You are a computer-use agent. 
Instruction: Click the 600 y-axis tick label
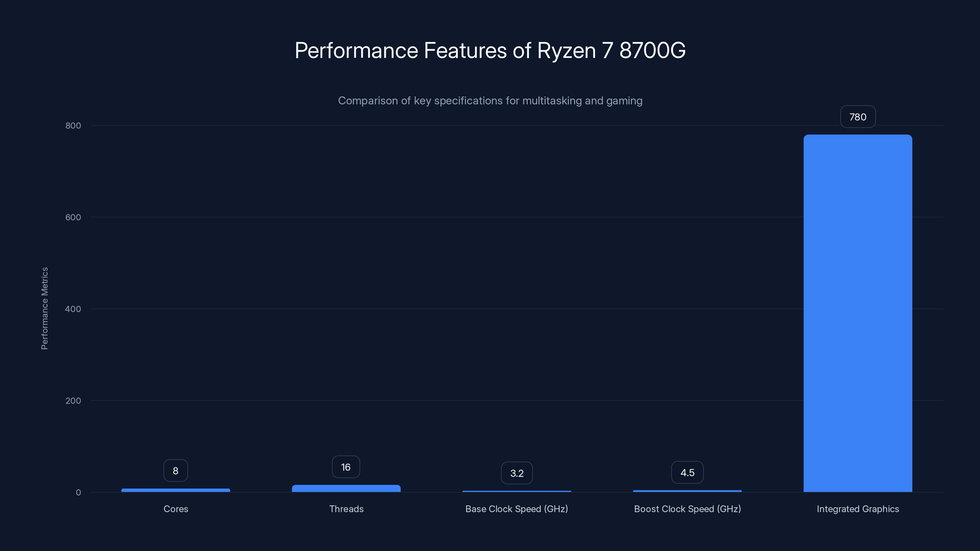[73, 217]
